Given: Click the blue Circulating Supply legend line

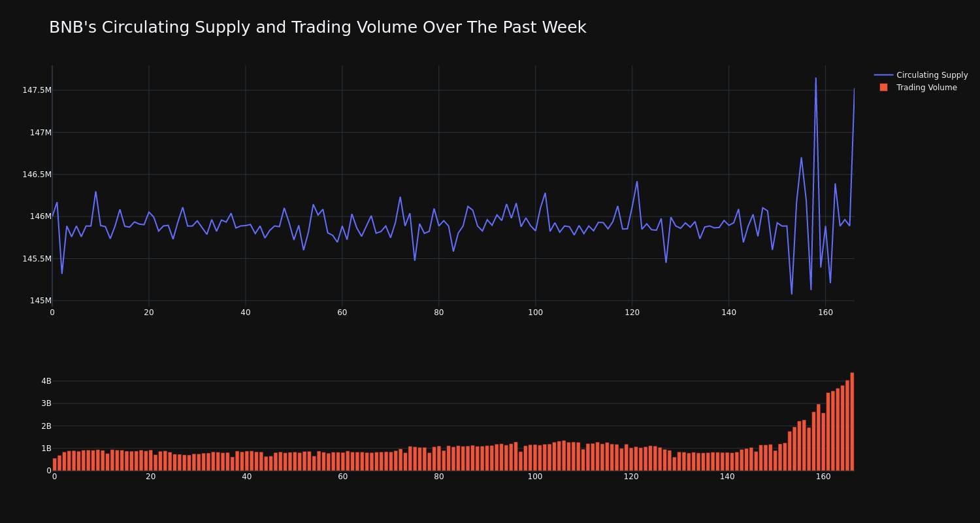Looking at the screenshot, I should (883, 75).
